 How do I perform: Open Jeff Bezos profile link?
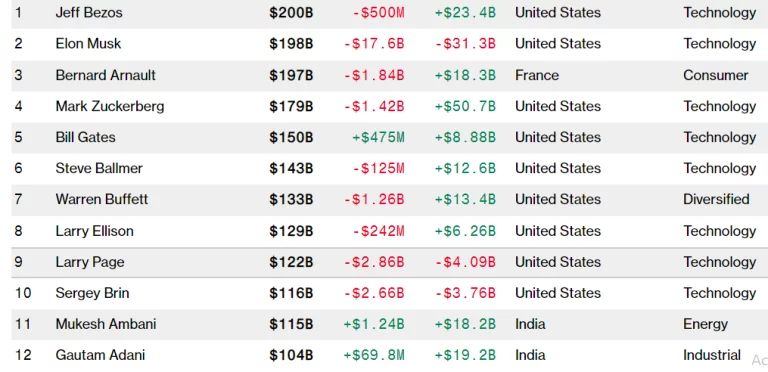coord(89,13)
